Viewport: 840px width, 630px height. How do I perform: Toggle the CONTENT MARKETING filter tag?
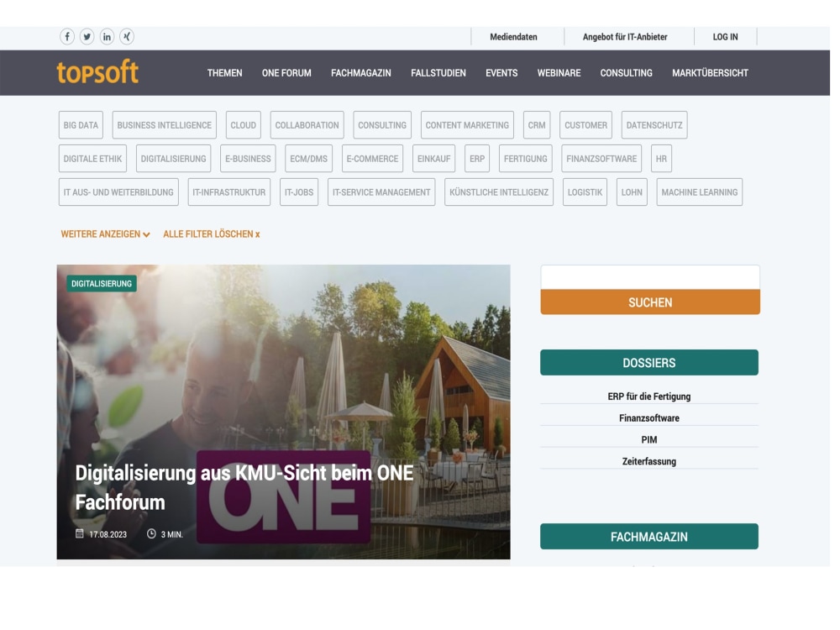tap(467, 125)
